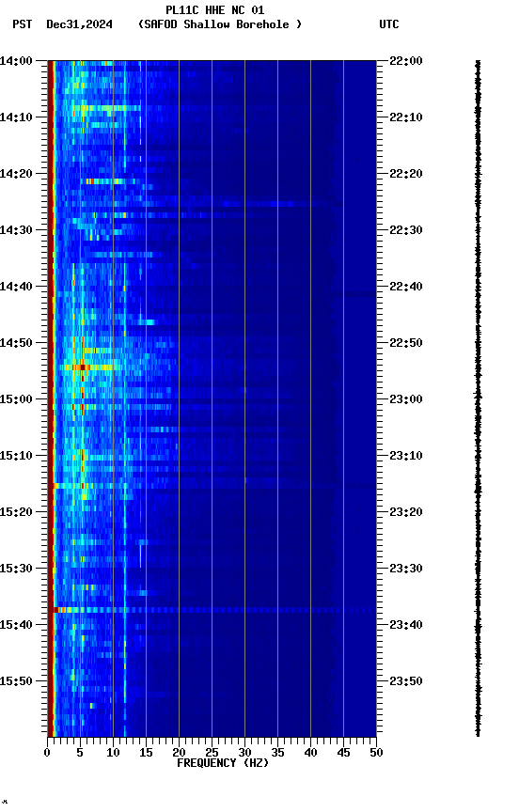519x812 pixels.
Task: Click the '15' Hz frequency axis label
Action: point(146,753)
